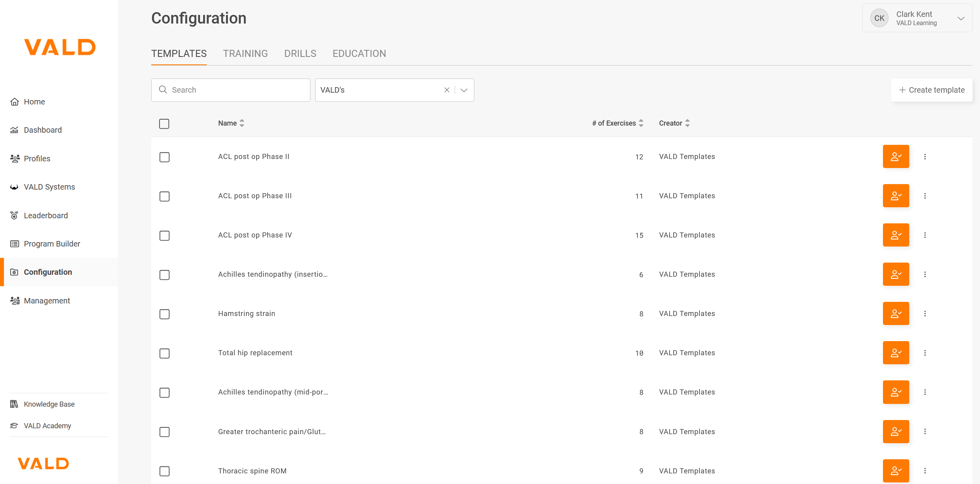Open three-dot menu for Total hip replacement

925,353
